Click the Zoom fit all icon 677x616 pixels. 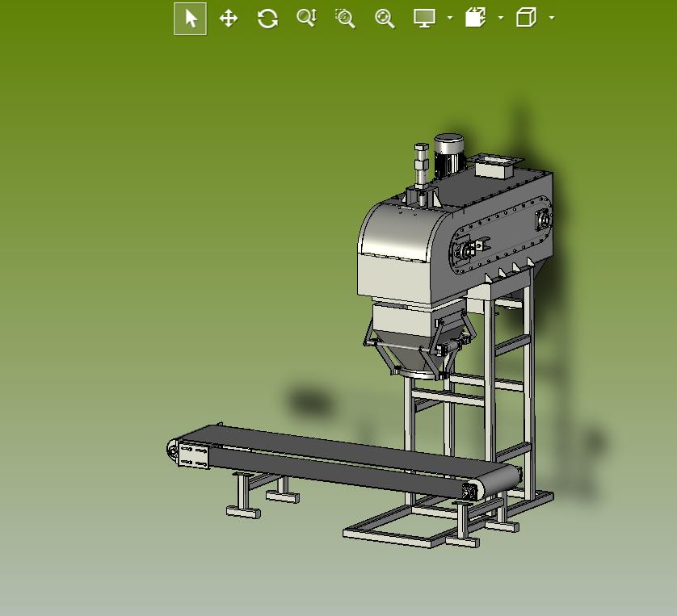[x=385, y=19]
